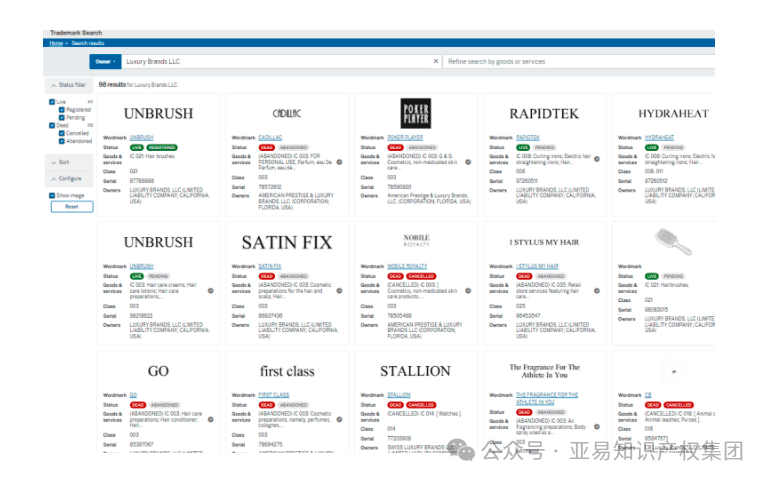Screen dimensions: 768x481
Task: Select the Trademark Search page title
Action: click(76, 33)
